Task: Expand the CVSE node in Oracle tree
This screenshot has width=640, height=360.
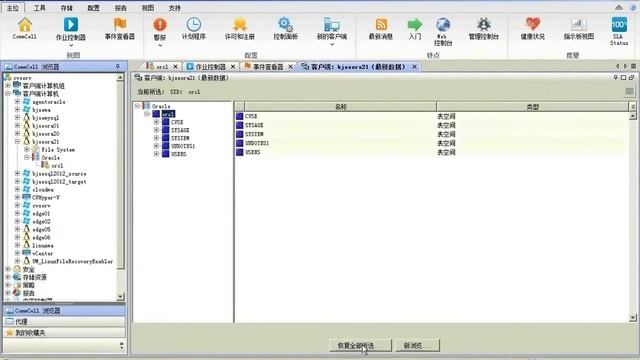Action: 156,122
